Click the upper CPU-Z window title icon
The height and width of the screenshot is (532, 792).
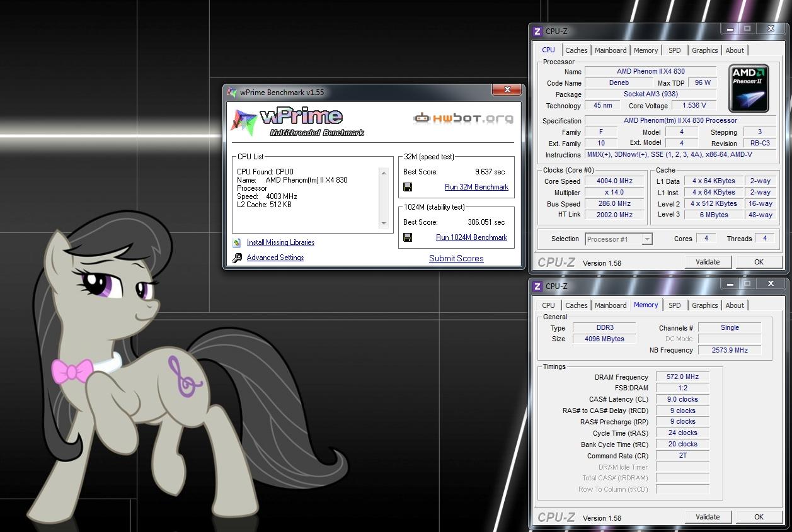pyautogui.click(x=537, y=31)
